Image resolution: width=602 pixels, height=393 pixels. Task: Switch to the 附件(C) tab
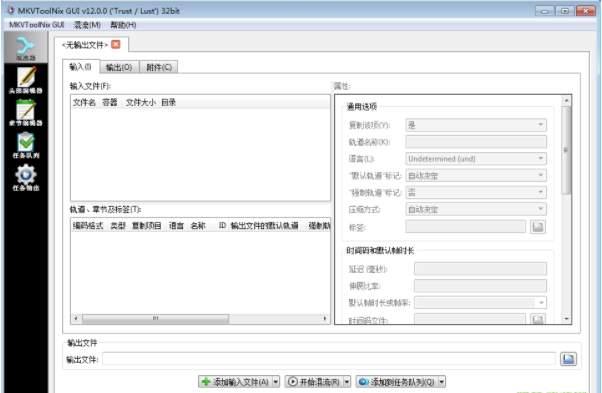click(x=159, y=67)
